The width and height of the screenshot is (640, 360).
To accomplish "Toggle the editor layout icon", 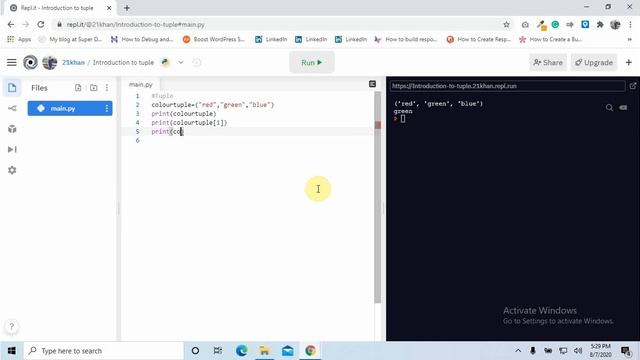I will tap(372, 84).
